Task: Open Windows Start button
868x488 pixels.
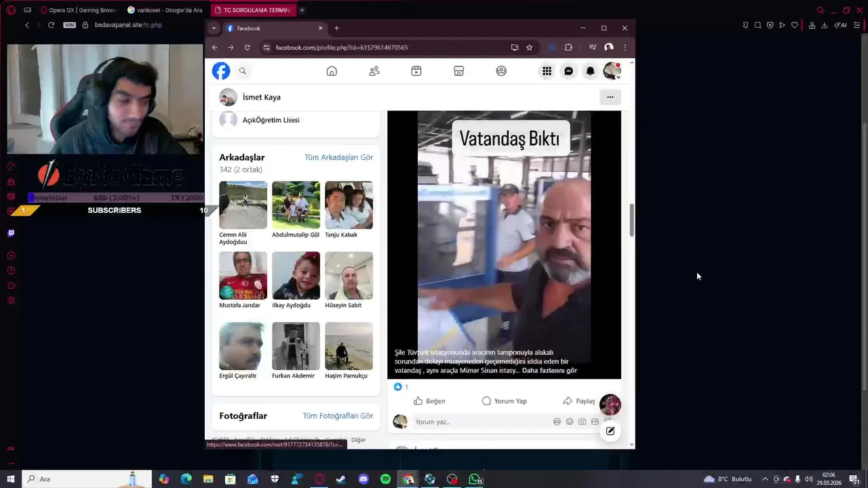Action: [x=11, y=479]
